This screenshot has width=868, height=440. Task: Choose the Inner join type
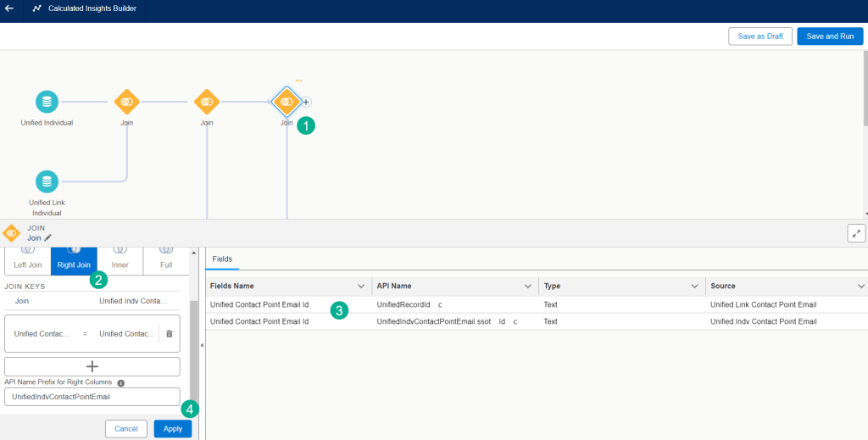(120, 260)
